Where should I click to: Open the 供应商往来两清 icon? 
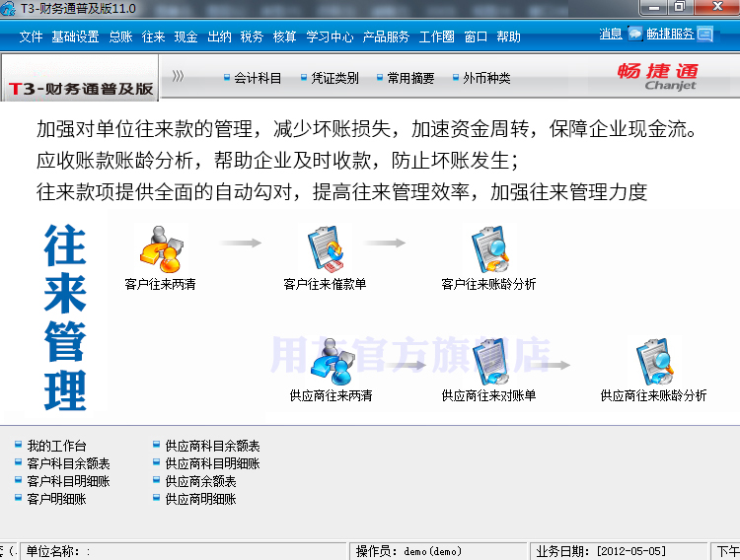click(333, 362)
